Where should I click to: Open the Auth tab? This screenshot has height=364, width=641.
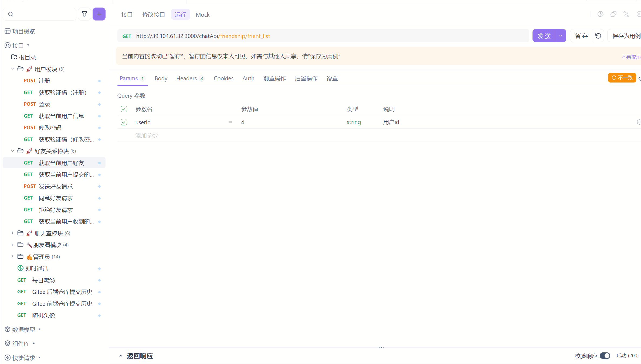point(248,78)
